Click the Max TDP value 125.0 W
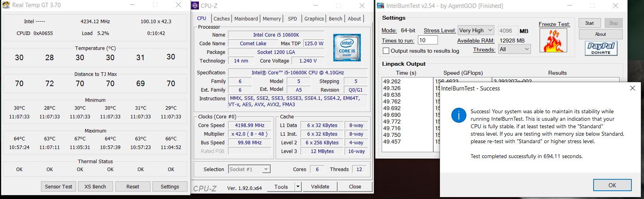 click(314, 44)
